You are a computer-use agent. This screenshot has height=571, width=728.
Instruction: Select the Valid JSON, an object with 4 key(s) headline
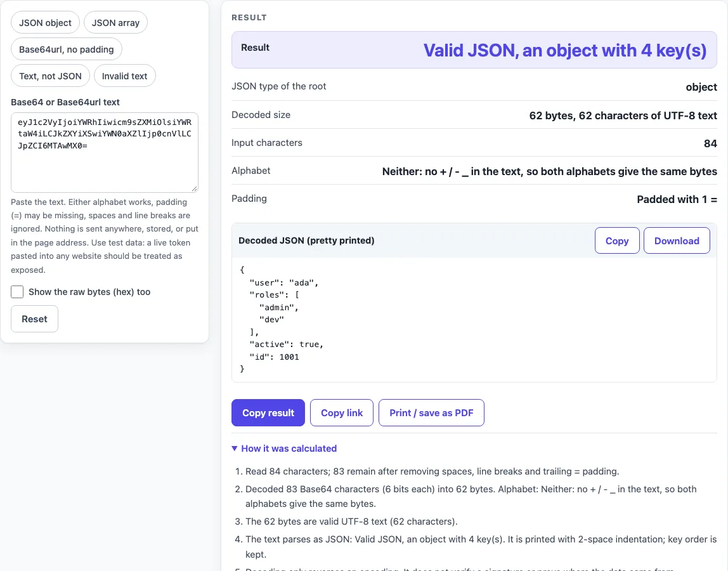point(565,50)
